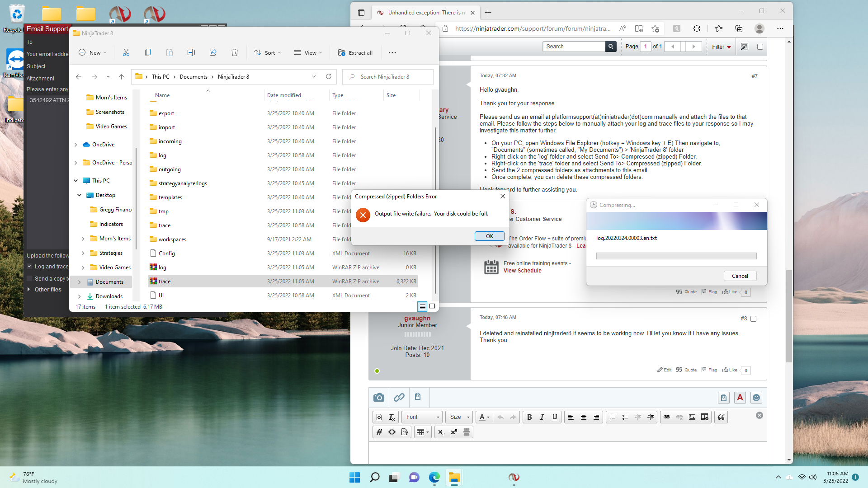Viewport: 868px width, 488px height.
Task: Select Documents in the navigation pane
Action: (x=109, y=282)
